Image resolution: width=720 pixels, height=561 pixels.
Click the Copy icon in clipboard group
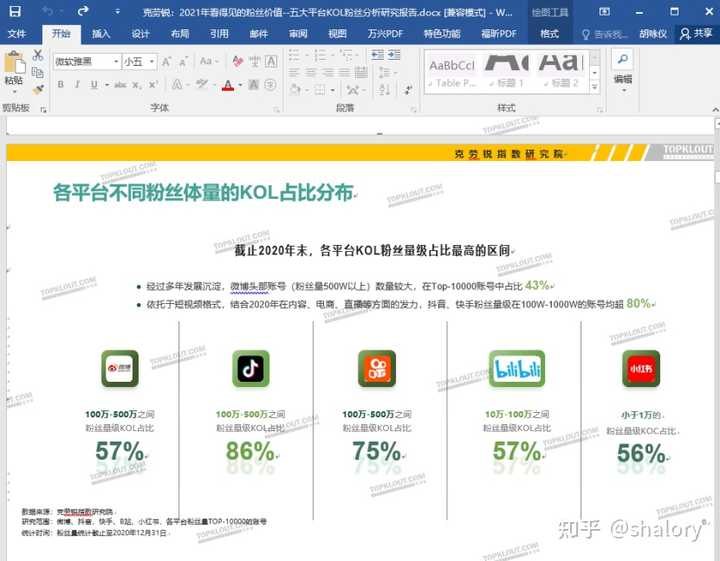(x=38, y=71)
